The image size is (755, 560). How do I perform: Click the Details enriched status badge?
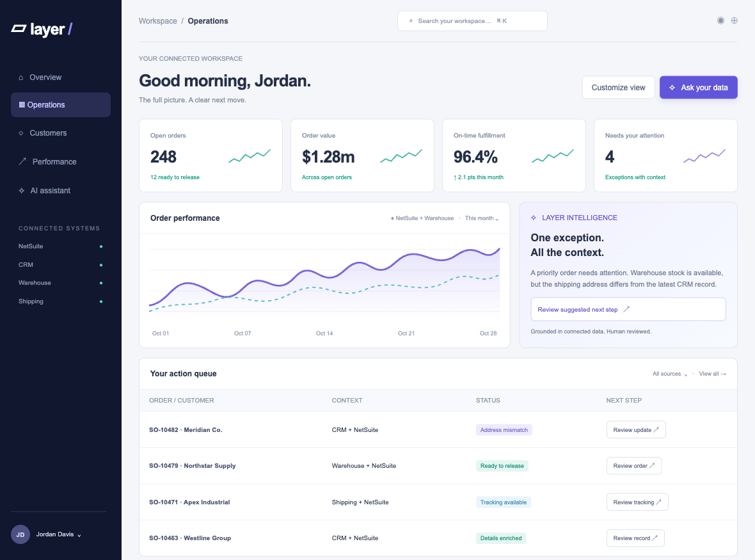click(501, 538)
